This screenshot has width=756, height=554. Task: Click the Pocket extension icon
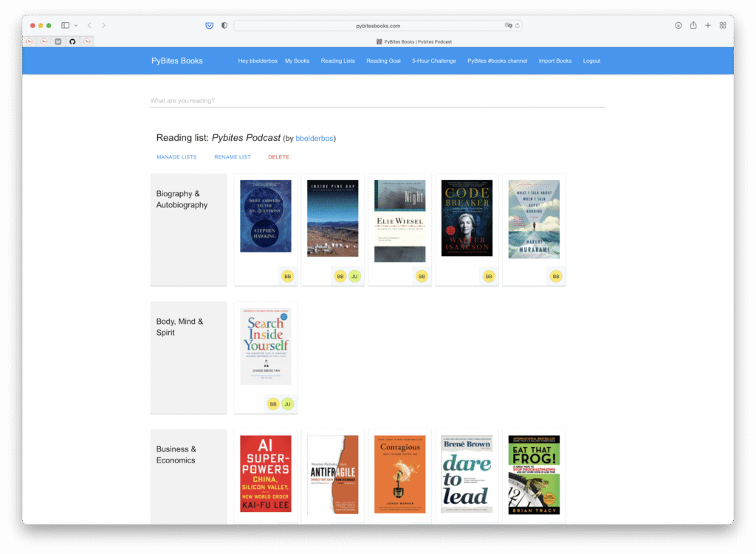[x=209, y=26]
